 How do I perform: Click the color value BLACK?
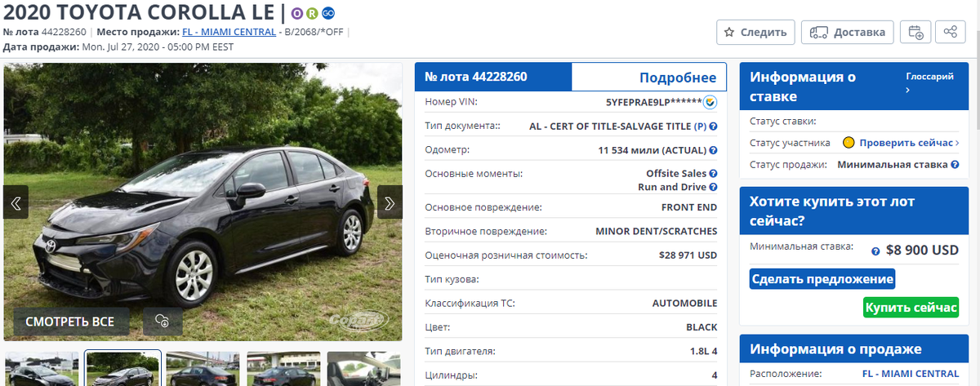pos(702,327)
